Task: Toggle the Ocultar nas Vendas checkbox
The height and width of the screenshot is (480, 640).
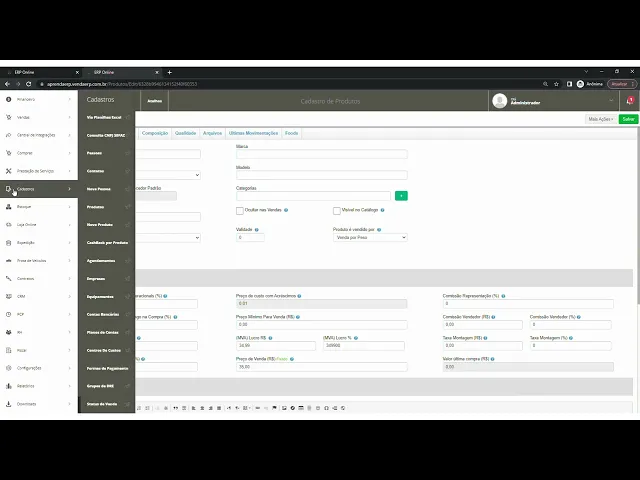Action: click(240, 211)
